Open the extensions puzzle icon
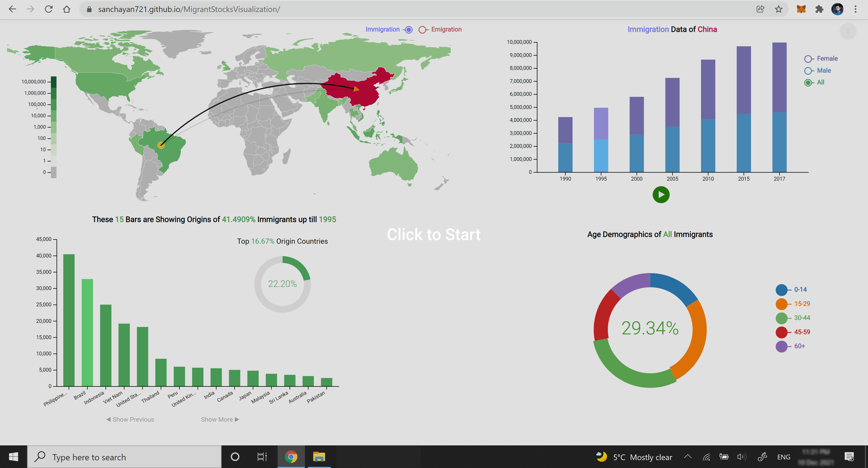Viewport: 868px width, 468px height. tap(819, 9)
